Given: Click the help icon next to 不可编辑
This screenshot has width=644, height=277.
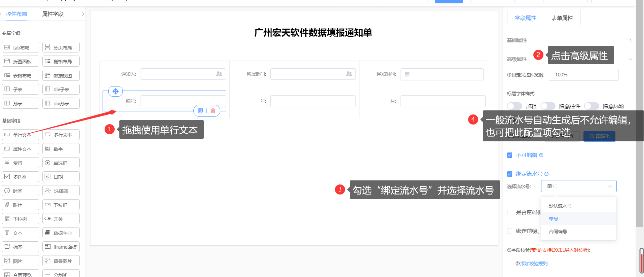Looking at the screenshot, I should point(541,155).
